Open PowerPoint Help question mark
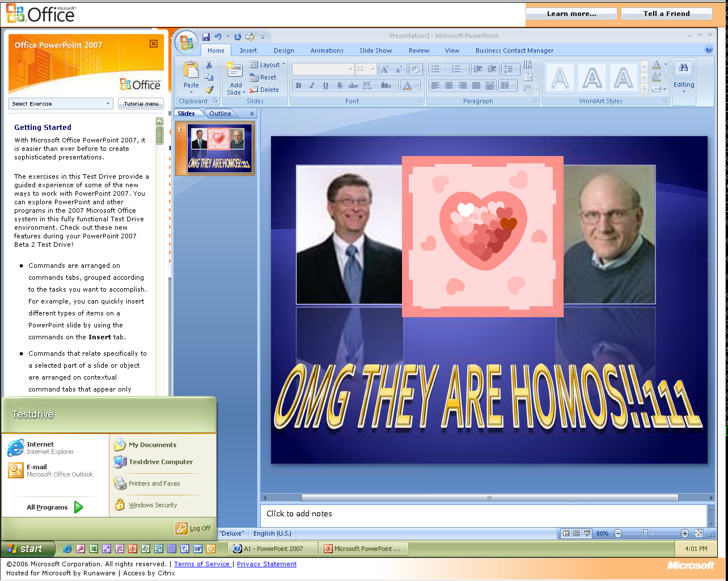Viewport: 728px width, 581px height. [708, 50]
